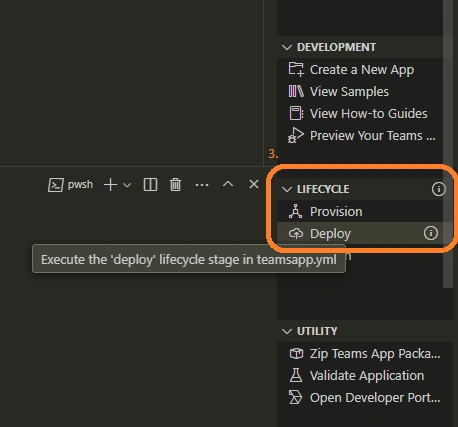
Task: Click the Create a New App icon
Action: (x=296, y=69)
